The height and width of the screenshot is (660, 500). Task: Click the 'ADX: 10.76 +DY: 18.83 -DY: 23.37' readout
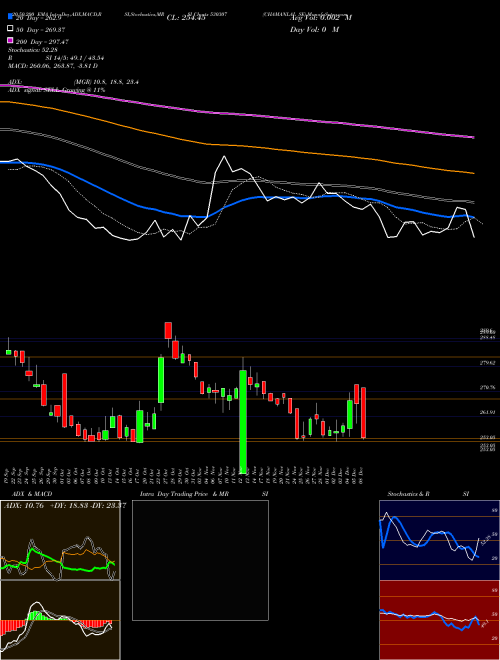point(65,506)
